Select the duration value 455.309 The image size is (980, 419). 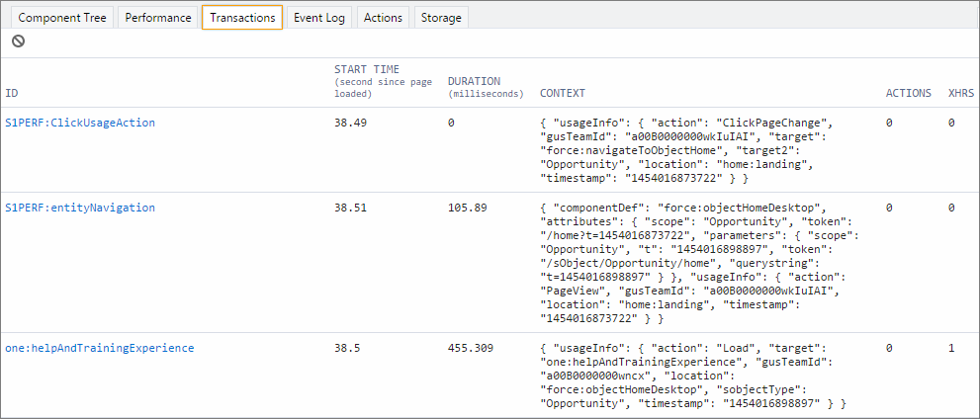click(471, 348)
